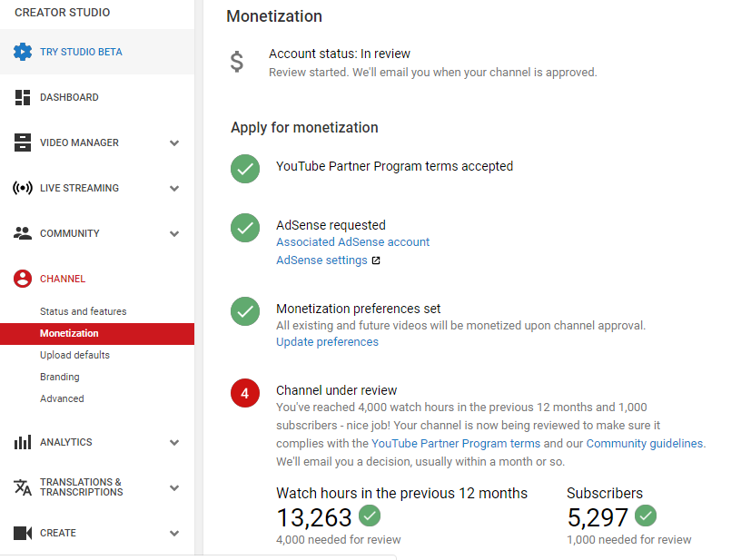Open Upload defaults
Screen dimensions: 751x560
pos(74,355)
